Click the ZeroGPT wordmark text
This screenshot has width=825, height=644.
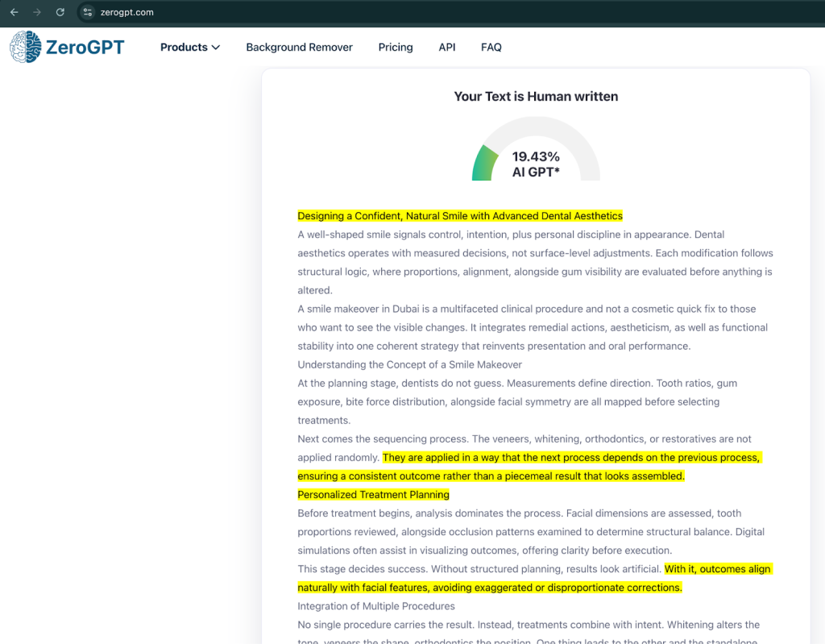tap(85, 48)
